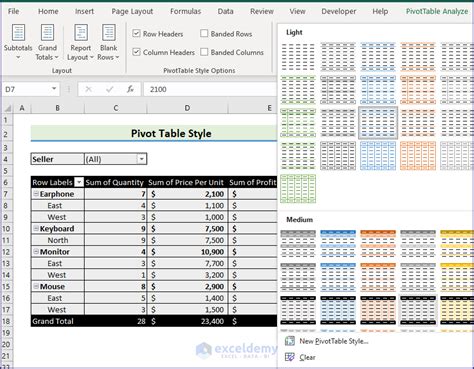The width and height of the screenshot is (474, 369).
Task: Collapse the Earphone group
Action: point(36,194)
